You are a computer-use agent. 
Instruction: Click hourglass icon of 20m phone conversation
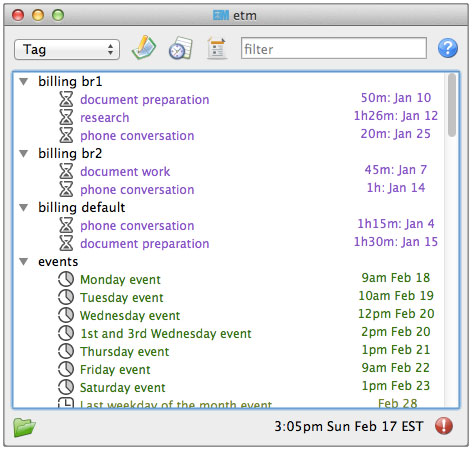(66, 135)
